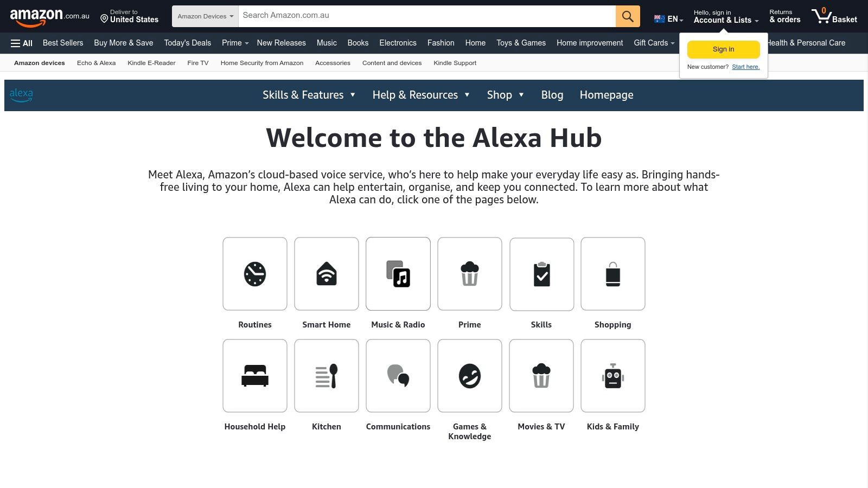This screenshot has width=868, height=488.
Task: Expand the Shop dropdown in Alexa bar
Action: pyautogui.click(x=506, y=95)
